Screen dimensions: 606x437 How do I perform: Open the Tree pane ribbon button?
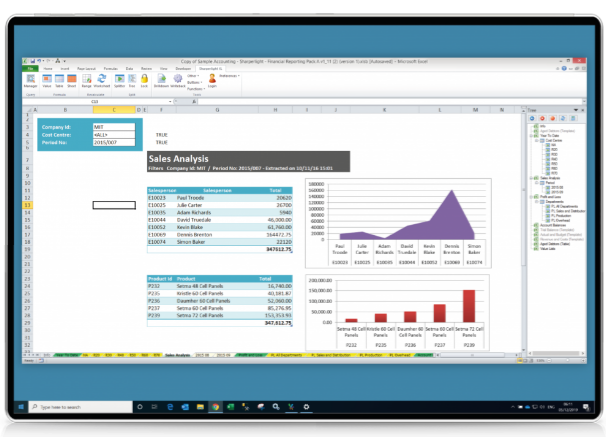132,81
